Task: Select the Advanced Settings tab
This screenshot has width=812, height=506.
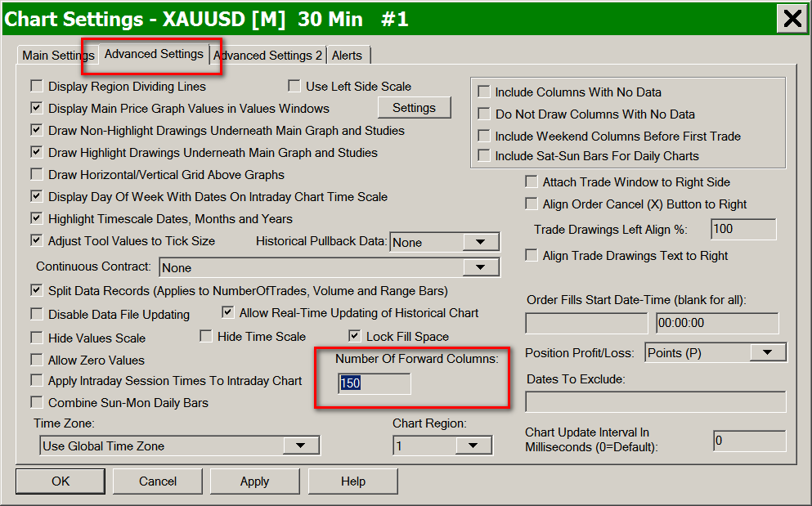Action: 154,54
